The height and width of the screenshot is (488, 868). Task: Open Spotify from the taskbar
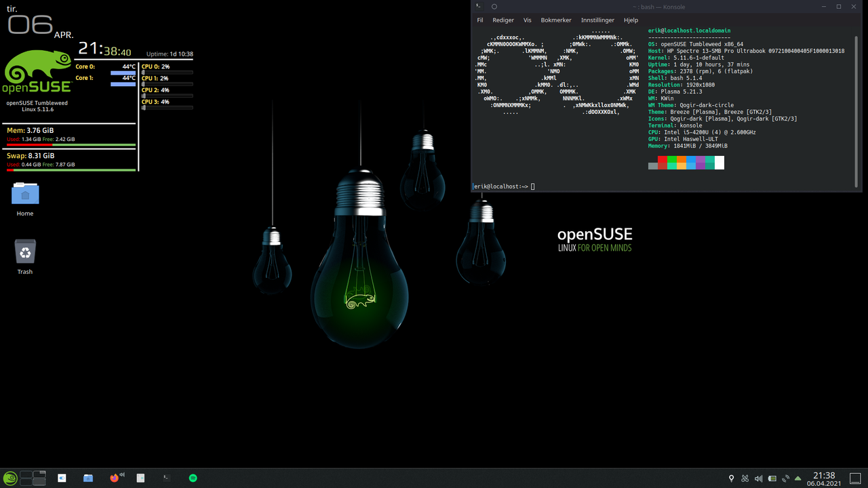click(193, 478)
